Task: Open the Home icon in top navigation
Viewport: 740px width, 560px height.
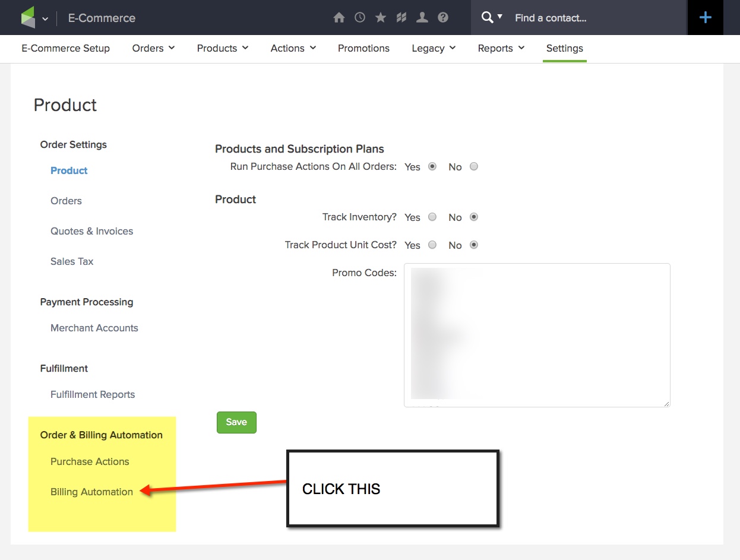Action: (339, 17)
